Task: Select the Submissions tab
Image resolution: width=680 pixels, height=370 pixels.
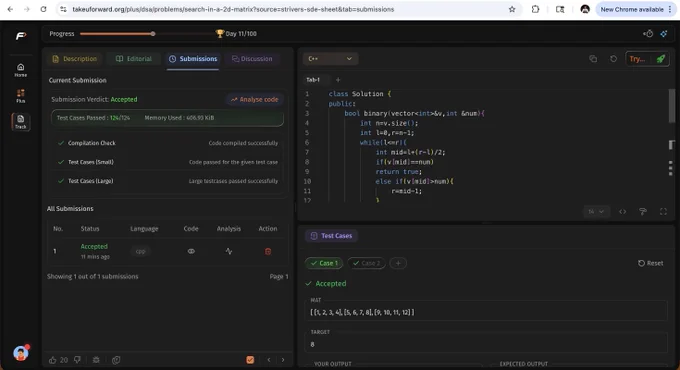Action: tap(193, 59)
